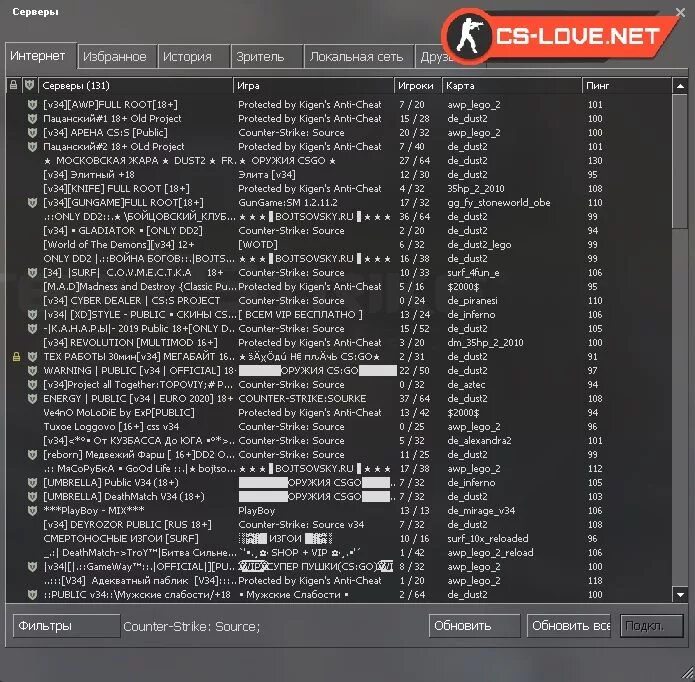
Task: Click map name de_alexandra2
Action: [x=479, y=441]
